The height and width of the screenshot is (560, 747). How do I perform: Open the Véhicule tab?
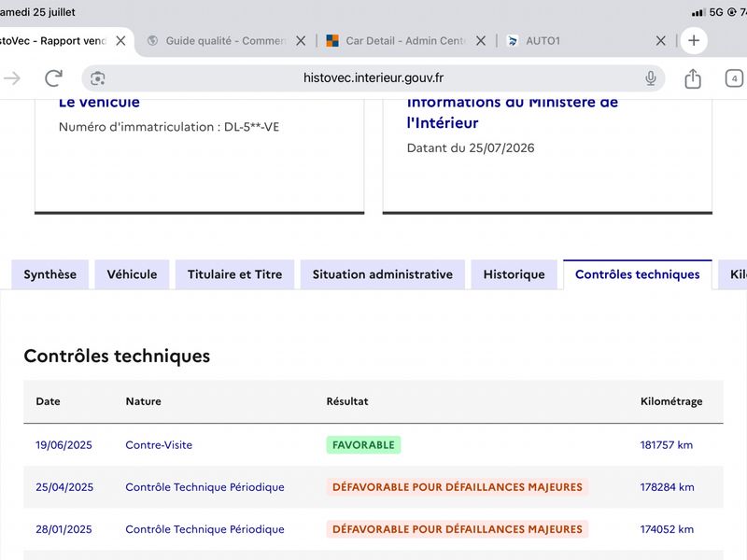point(132,274)
